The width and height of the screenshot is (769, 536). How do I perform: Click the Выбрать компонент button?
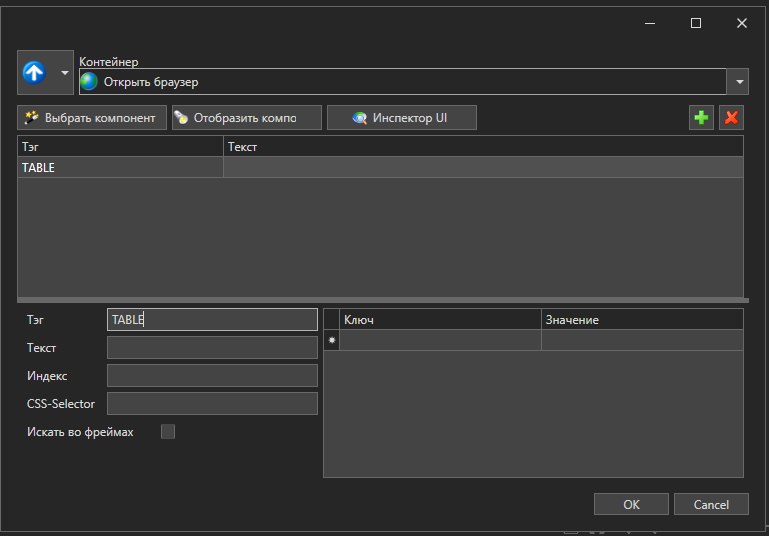92,118
